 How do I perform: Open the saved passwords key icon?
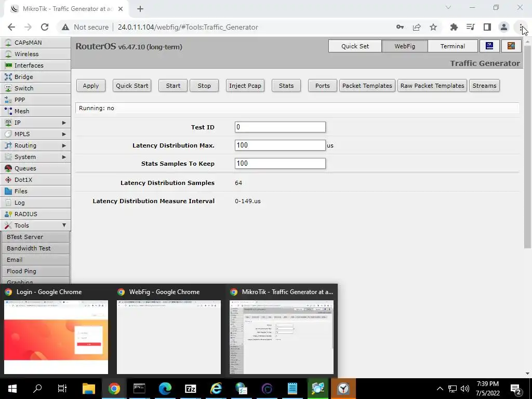click(x=400, y=27)
